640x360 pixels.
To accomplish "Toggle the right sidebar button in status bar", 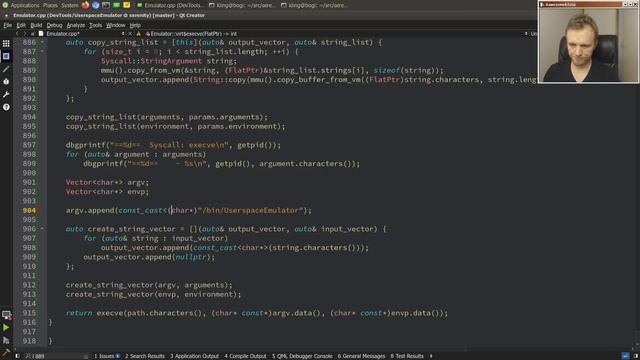I will tap(636, 356).
